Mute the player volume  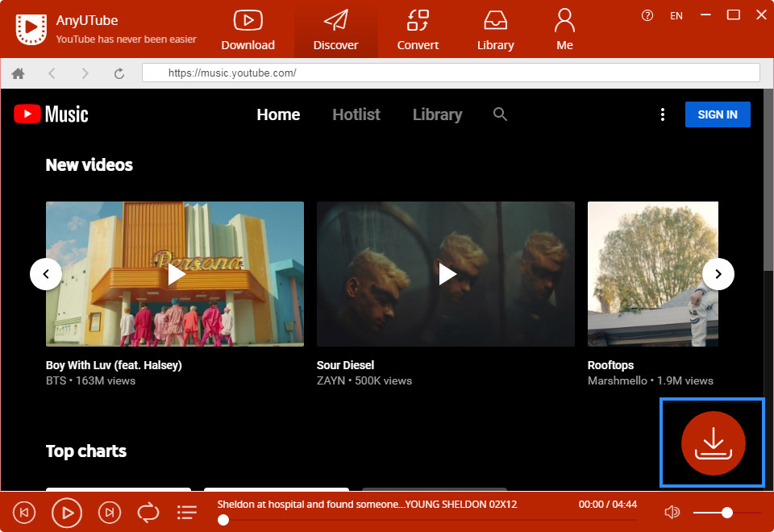click(x=672, y=513)
